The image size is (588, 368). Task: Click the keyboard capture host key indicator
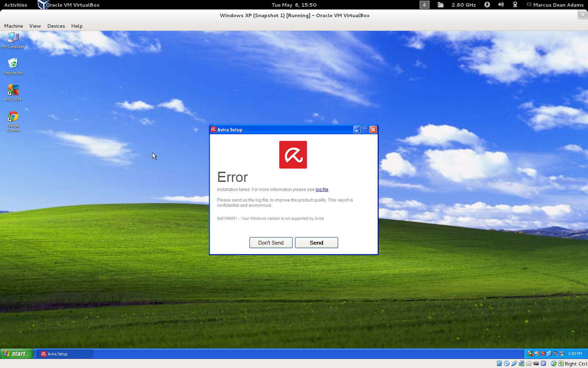point(561,363)
